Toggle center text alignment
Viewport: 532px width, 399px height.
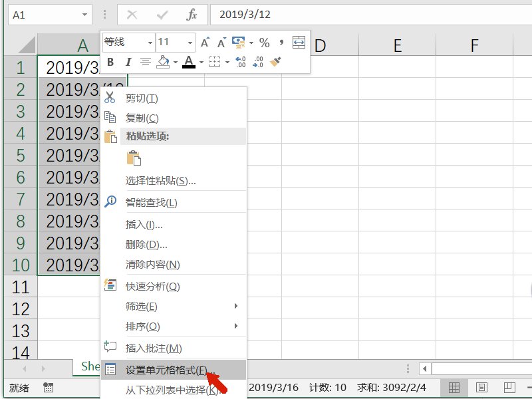tap(145, 63)
